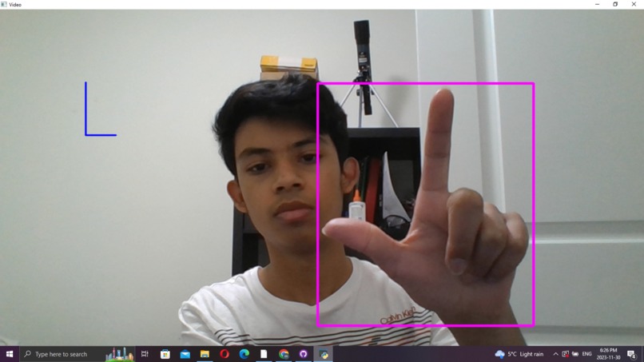Screen dimensions: 644x362
Task: Select the active Python app on taskbar
Action: (324, 354)
